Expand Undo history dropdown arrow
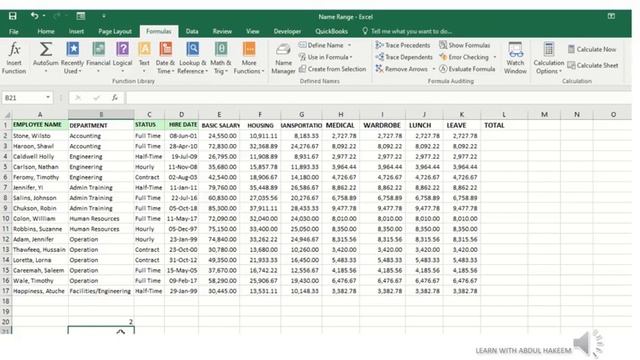The height and width of the screenshot is (360, 640). click(x=44, y=16)
